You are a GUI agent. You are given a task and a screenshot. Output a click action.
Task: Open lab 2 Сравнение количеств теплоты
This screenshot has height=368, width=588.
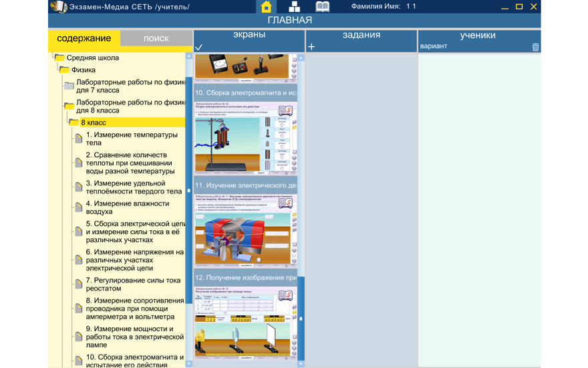point(130,163)
